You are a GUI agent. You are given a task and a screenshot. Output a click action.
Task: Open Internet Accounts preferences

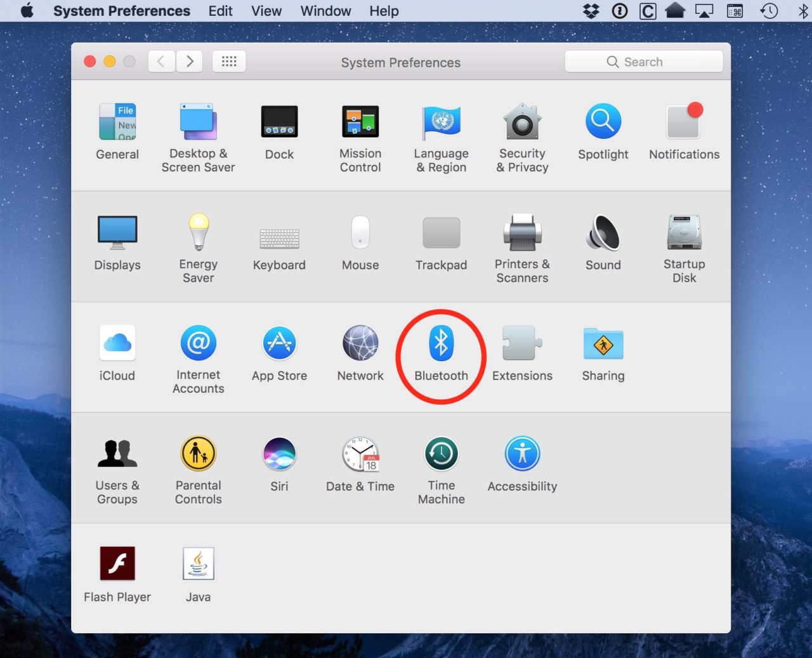point(198,359)
